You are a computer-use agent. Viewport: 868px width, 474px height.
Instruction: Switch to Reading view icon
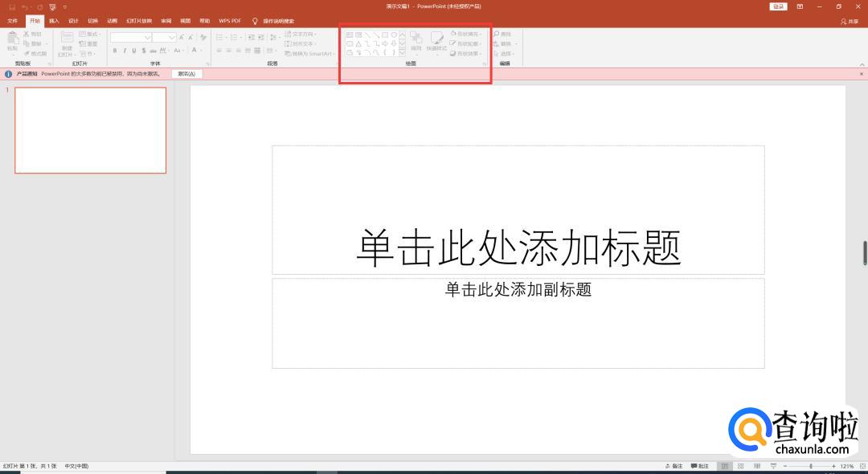point(757,466)
